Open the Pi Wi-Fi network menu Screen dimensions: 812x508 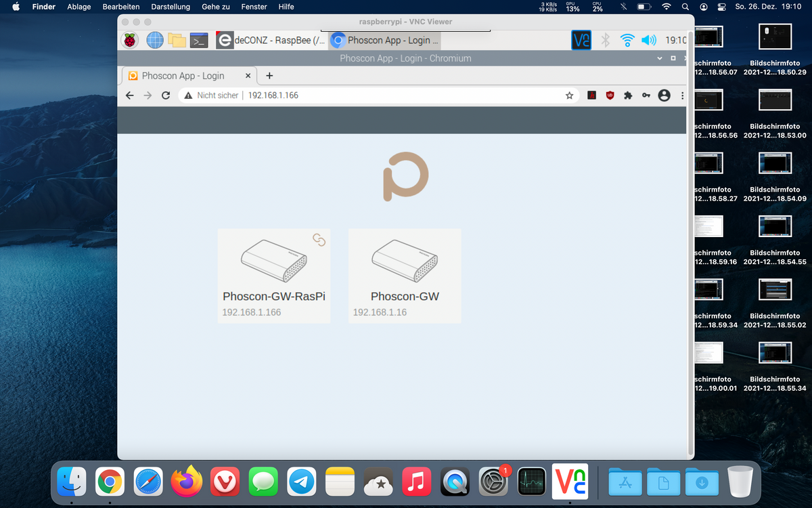[627, 41]
